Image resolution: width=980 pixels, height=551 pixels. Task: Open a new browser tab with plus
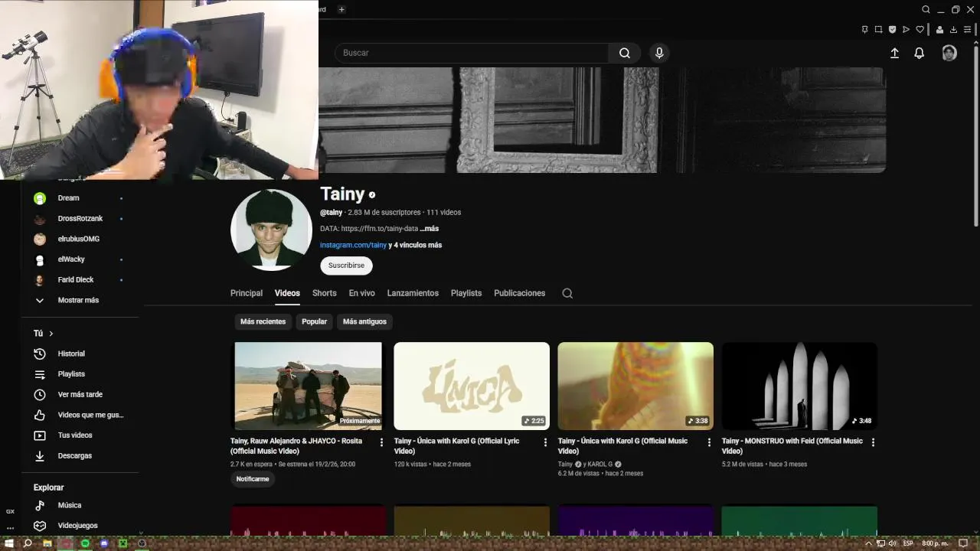(x=341, y=9)
